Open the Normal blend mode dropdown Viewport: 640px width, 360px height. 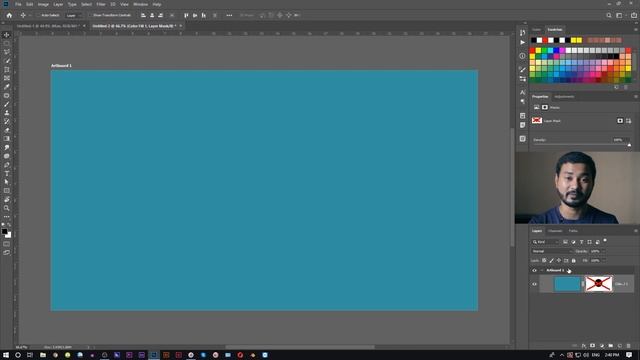pos(552,251)
